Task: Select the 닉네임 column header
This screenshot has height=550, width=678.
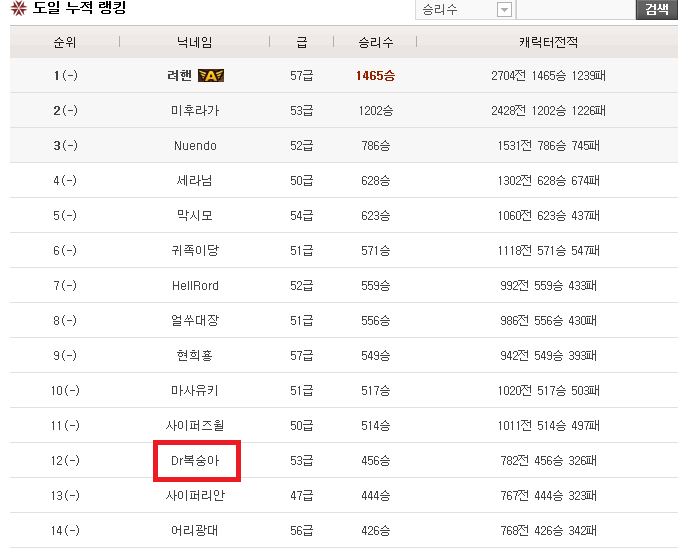Action: coord(194,42)
